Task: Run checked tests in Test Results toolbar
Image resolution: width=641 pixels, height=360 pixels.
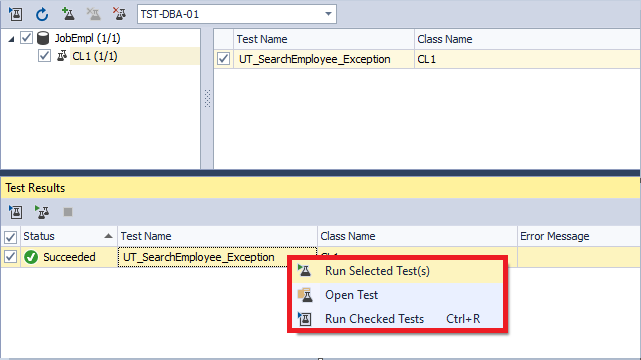Action: click(16, 212)
